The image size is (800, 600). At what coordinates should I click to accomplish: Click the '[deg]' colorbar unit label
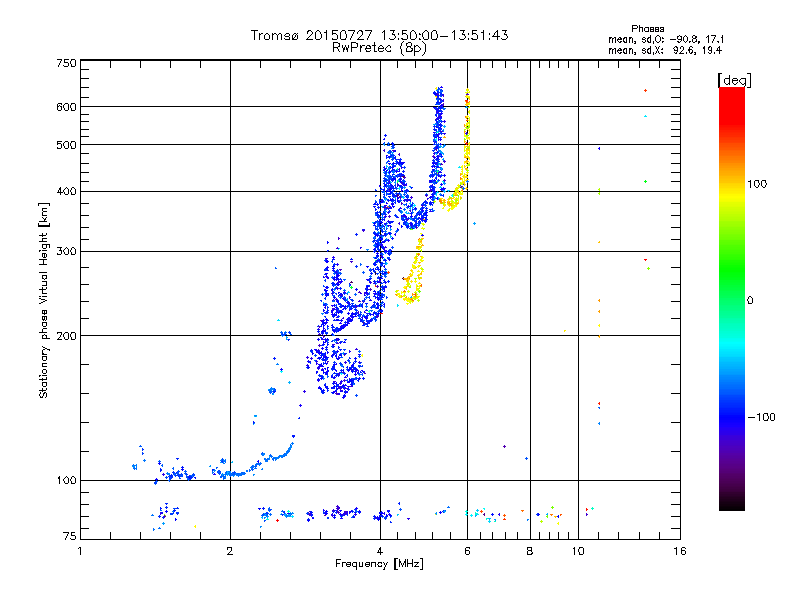(734, 80)
